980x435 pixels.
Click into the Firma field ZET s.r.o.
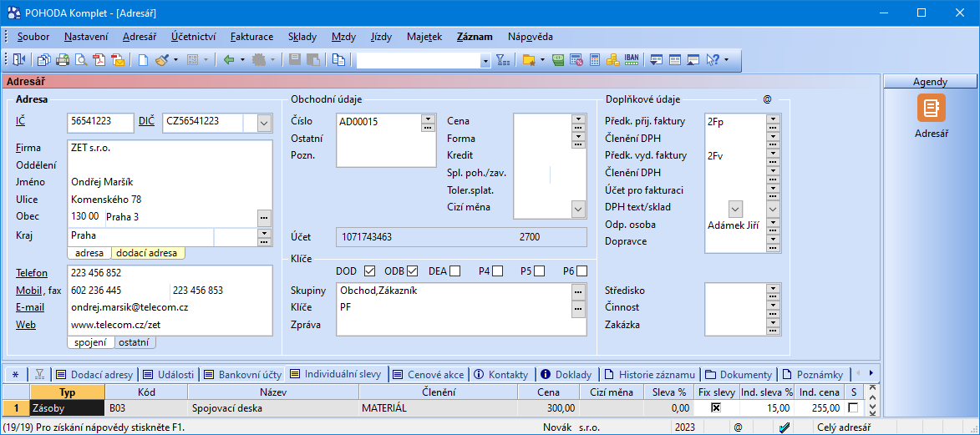pos(170,149)
